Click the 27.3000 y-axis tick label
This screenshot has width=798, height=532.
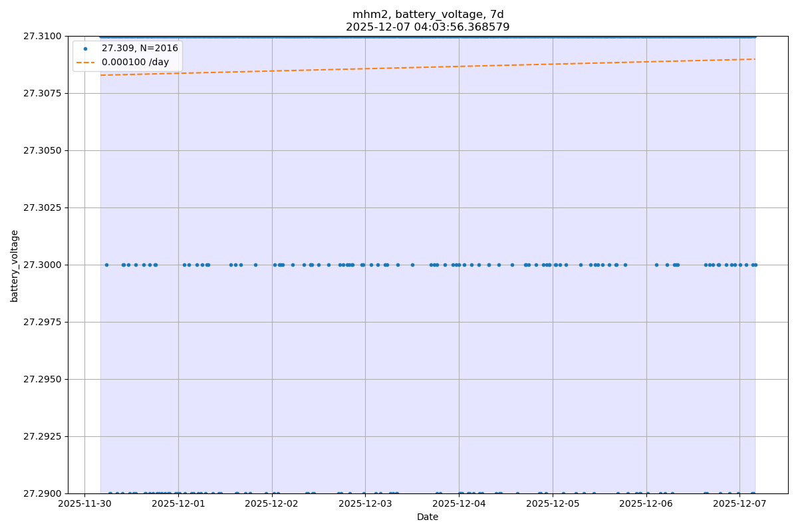click(x=42, y=265)
